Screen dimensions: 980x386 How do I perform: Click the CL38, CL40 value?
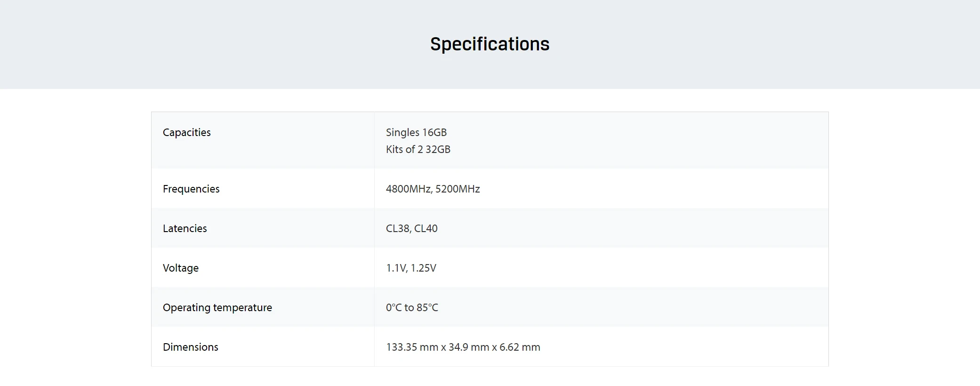pos(411,228)
